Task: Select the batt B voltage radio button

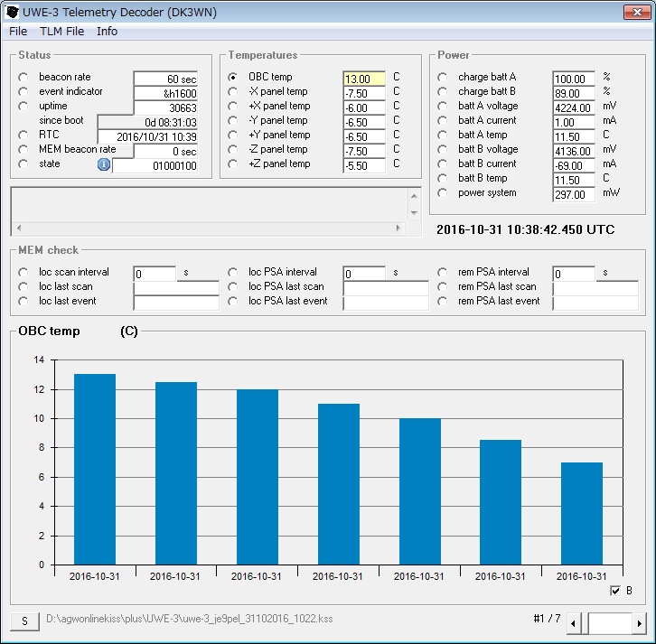Action: 442,150
